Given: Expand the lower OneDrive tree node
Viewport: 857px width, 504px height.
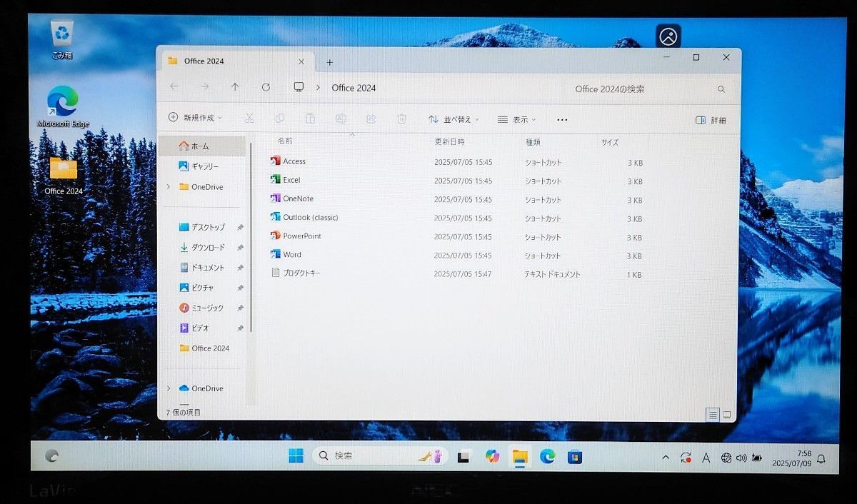Looking at the screenshot, I should pos(169,388).
